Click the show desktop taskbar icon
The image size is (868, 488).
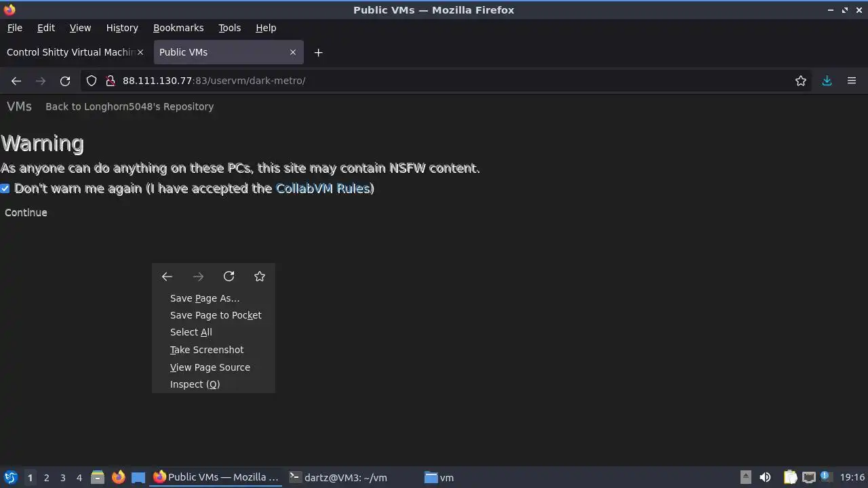[138, 477]
